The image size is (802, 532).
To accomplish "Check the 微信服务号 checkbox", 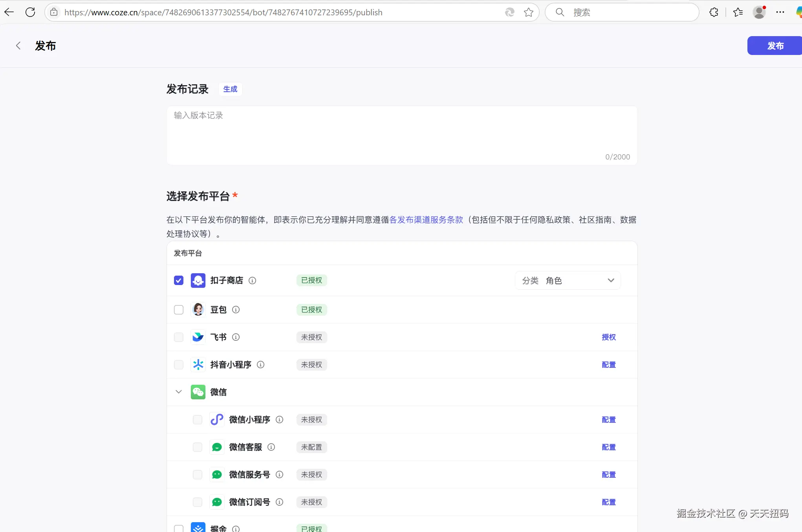I will (x=198, y=475).
